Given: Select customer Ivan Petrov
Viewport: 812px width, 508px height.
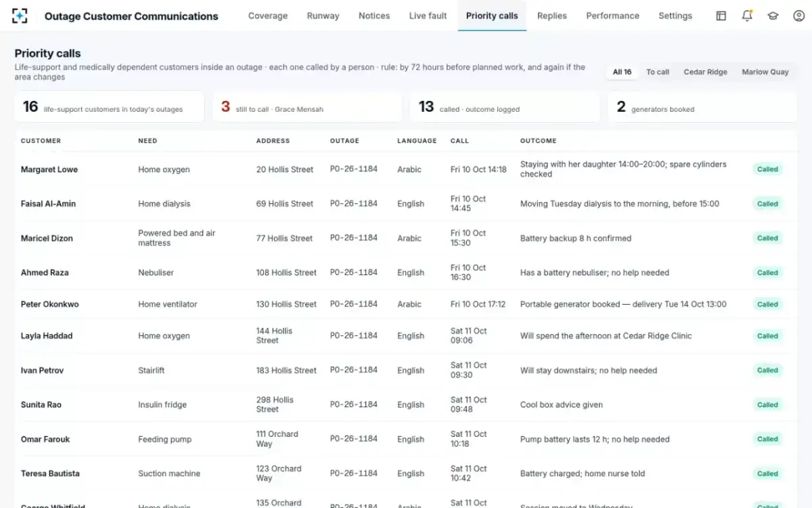Looking at the screenshot, I should 42,371.
